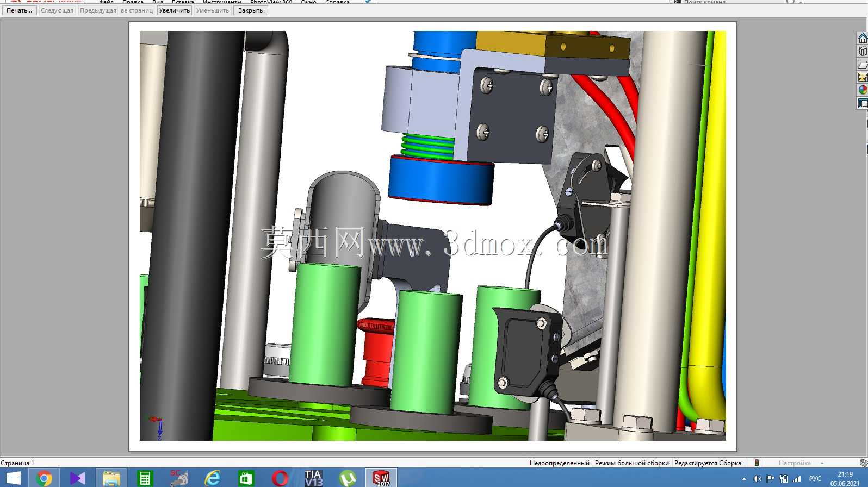Open the SC tool taskbar icon
This screenshot has height=487, width=868.
tap(179, 478)
